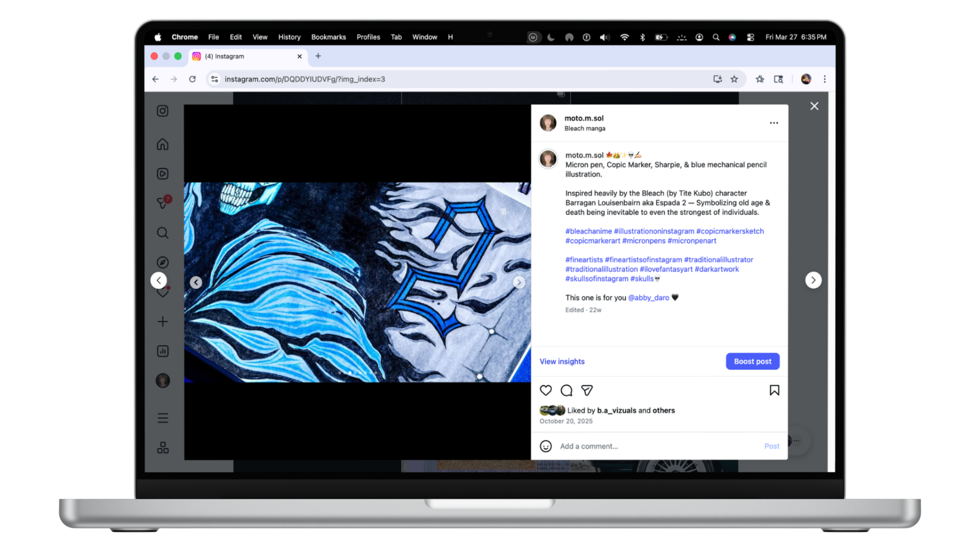
Task: Open the History menu in menu bar
Action: [289, 37]
